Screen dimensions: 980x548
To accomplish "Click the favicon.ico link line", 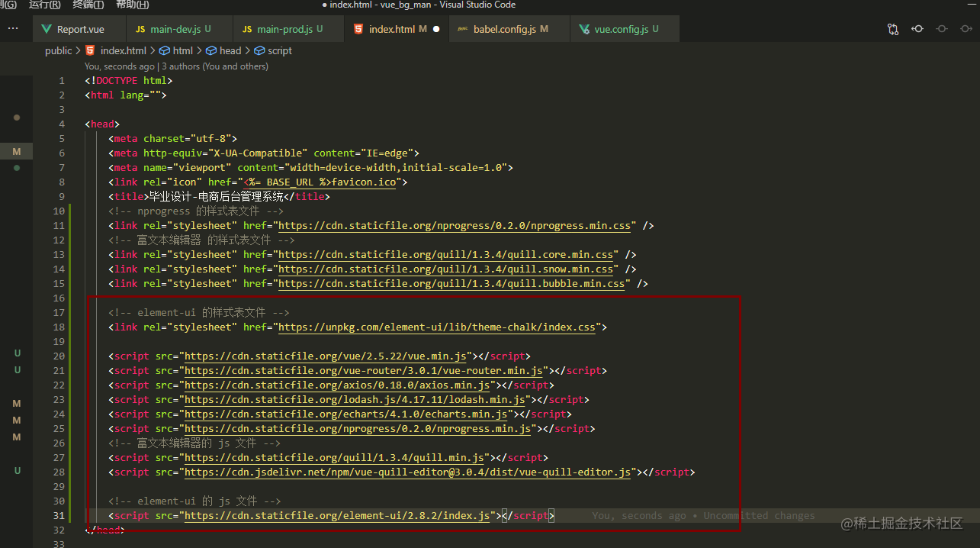I will pyautogui.click(x=258, y=182).
